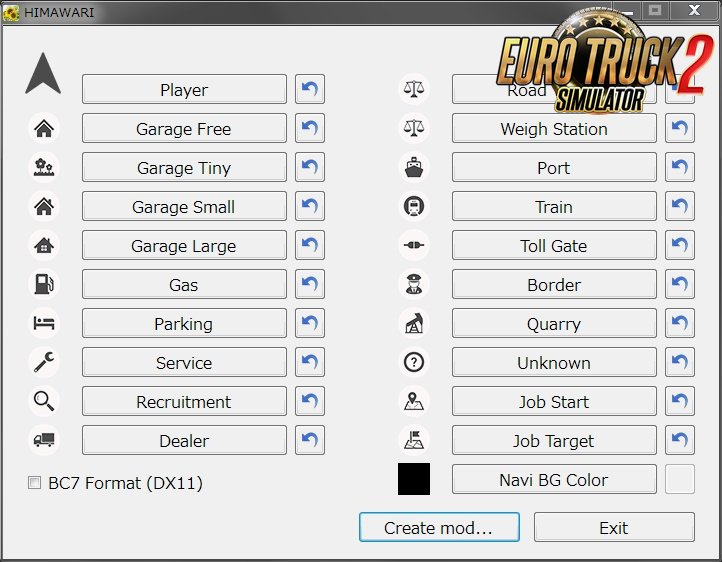Click the Create mod... button
Image resolution: width=722 pixels, height=562 pixels.
[439, 527]
